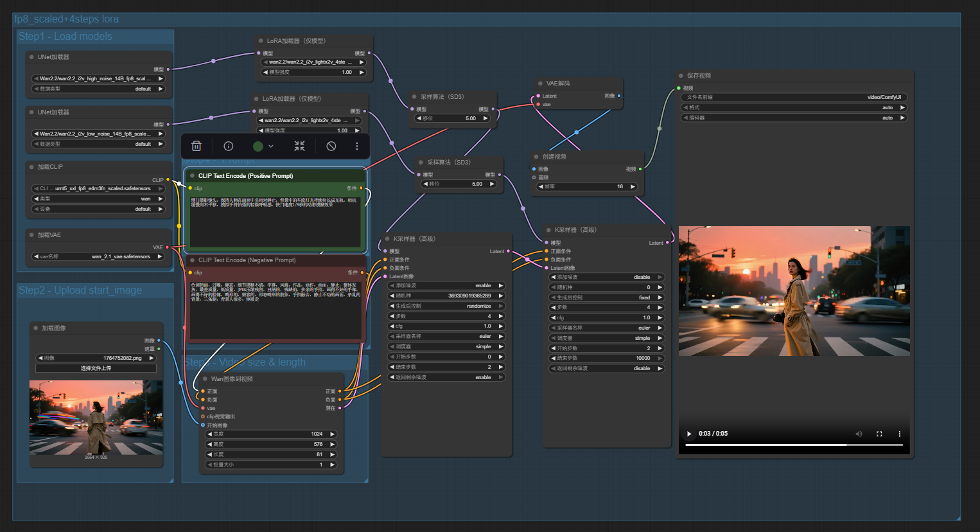Click the positive prompt text area
The image size is (980, 532).
point(276,221)
